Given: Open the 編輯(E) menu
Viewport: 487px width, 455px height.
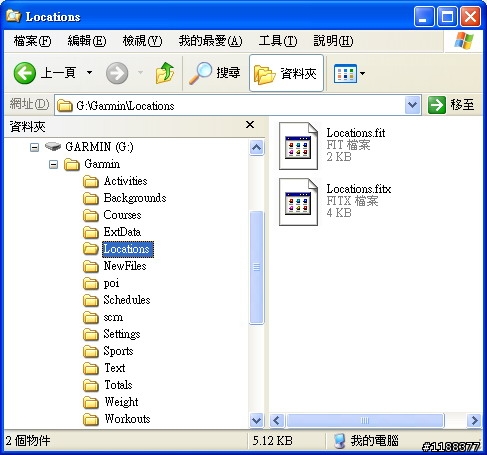Looking at the screenshot, I should [87, 41].
